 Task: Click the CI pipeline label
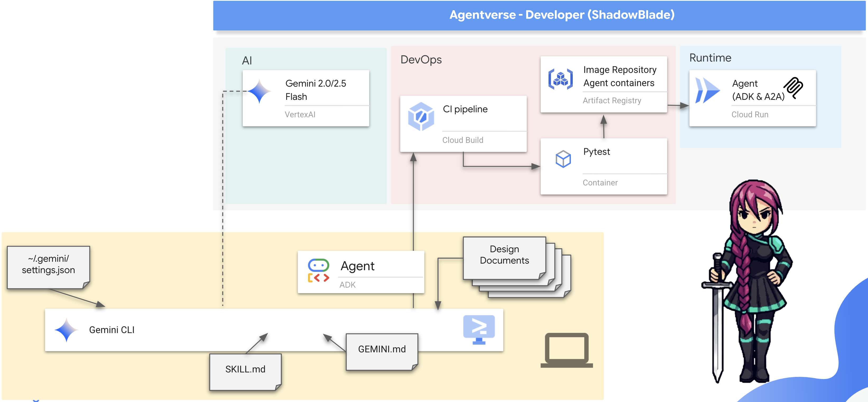465,109
